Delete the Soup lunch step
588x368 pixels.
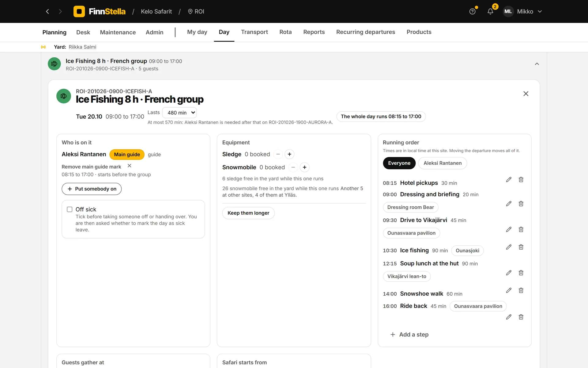(x=521, y=273)
